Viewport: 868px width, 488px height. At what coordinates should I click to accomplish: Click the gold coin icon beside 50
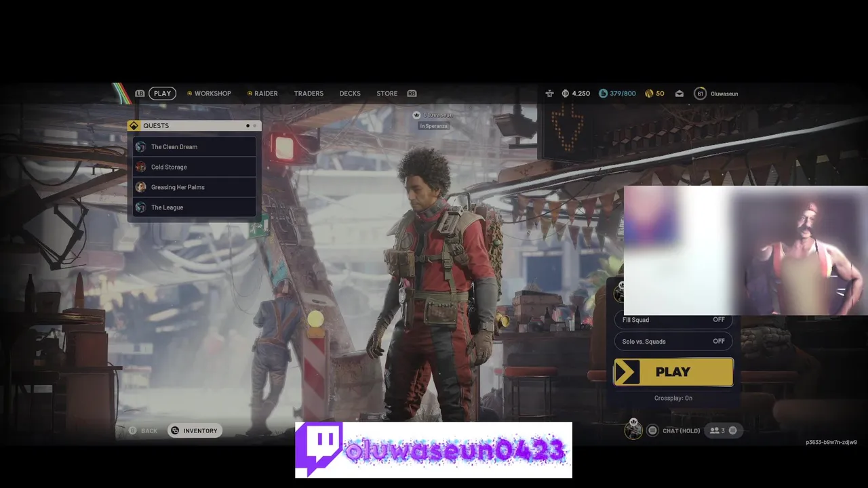click(649, 94)
